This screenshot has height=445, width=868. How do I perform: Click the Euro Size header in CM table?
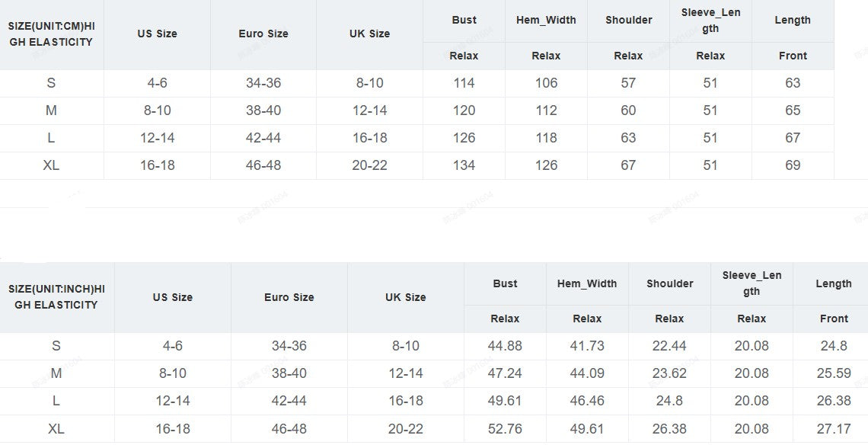pyautogui.click(x=263, y=34)
